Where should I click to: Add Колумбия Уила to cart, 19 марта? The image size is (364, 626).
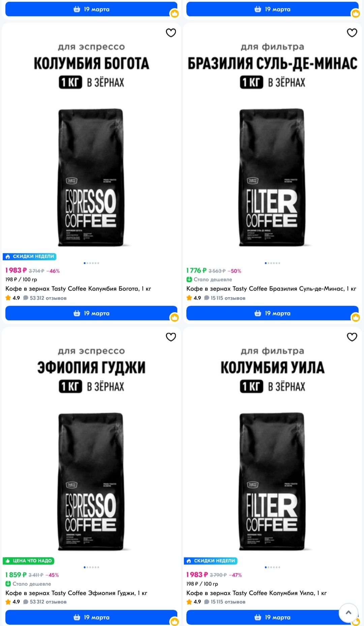[x=272, y=617]
